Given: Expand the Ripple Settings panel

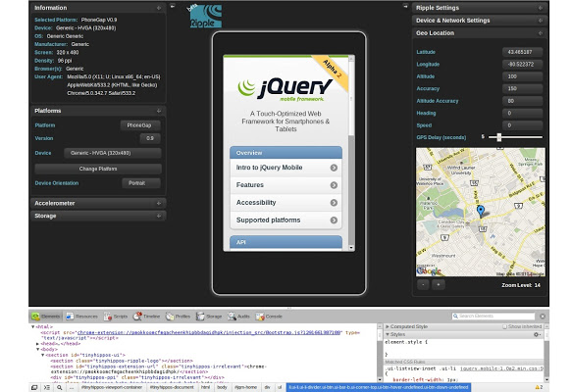Looking at the screenshot, I should pyautogui.click(x=480, y=8).
